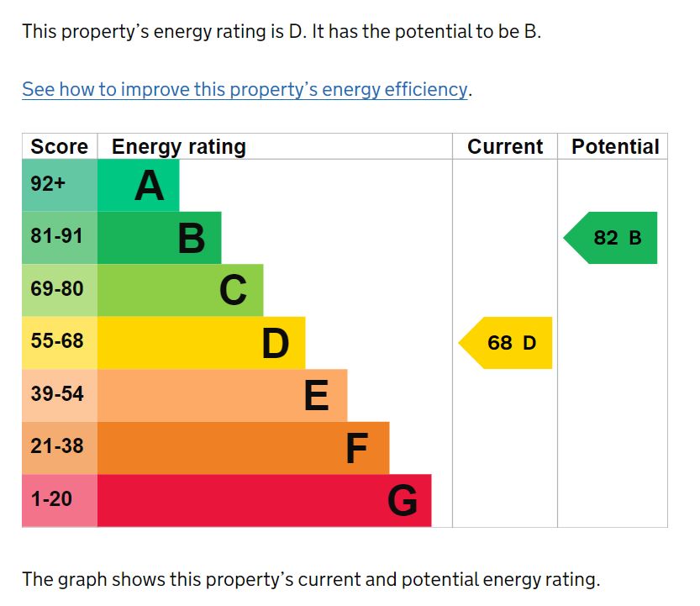Click the Potential column header

[x=615, y=147]
